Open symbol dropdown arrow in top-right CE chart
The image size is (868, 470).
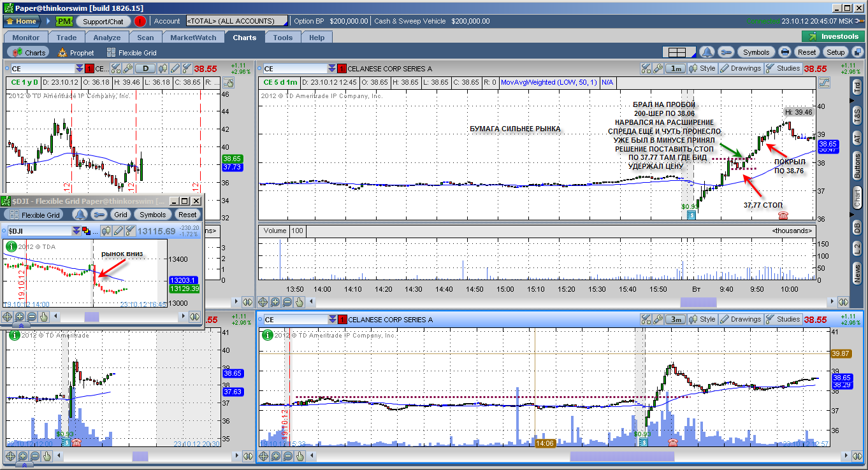point(332,68)
